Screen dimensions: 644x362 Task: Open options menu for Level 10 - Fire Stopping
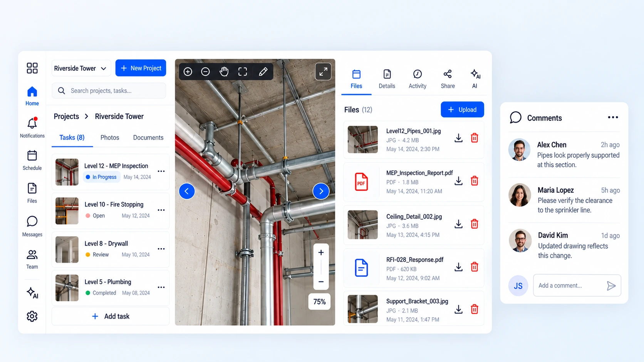(161, 210)
